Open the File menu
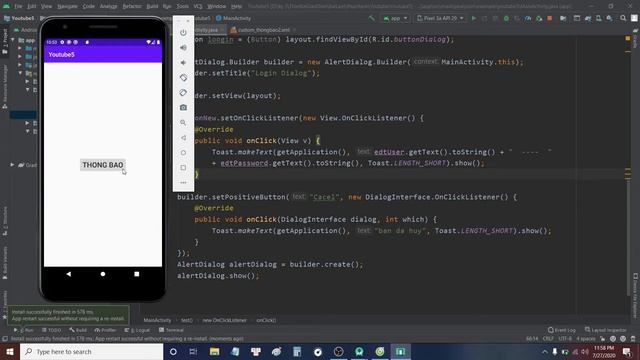Image resolution: width=640 pixels, height=360 pixels. tap(18, 7)
